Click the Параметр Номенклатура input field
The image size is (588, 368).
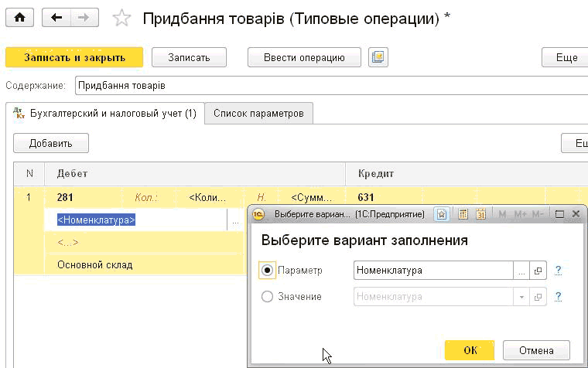[x=433, y=270]
